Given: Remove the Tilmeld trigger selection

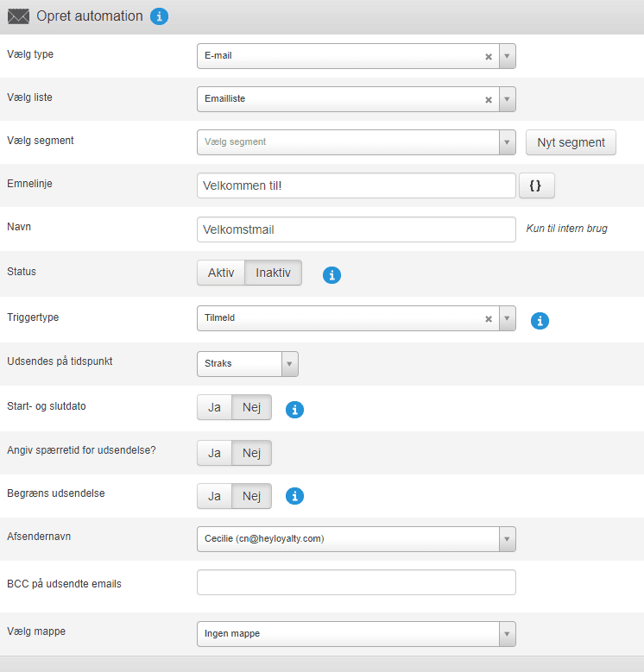Looking at the screenshot, I should (x=488, y=318).
